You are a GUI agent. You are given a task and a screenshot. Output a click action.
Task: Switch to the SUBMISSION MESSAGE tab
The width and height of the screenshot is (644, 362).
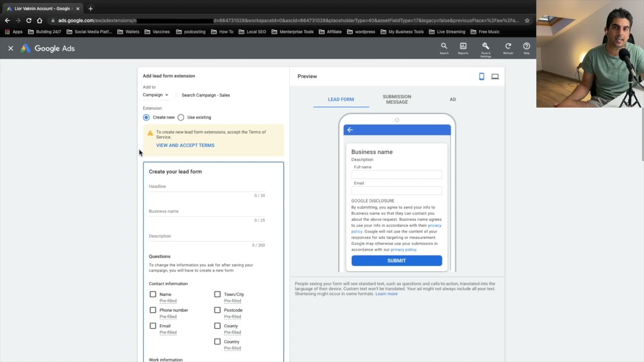tap(397, 99)
